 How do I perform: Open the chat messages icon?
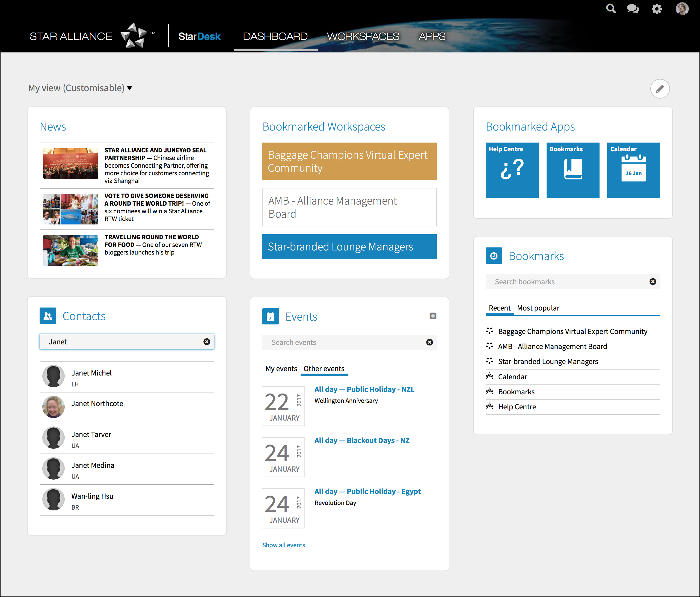click(633, 9)
